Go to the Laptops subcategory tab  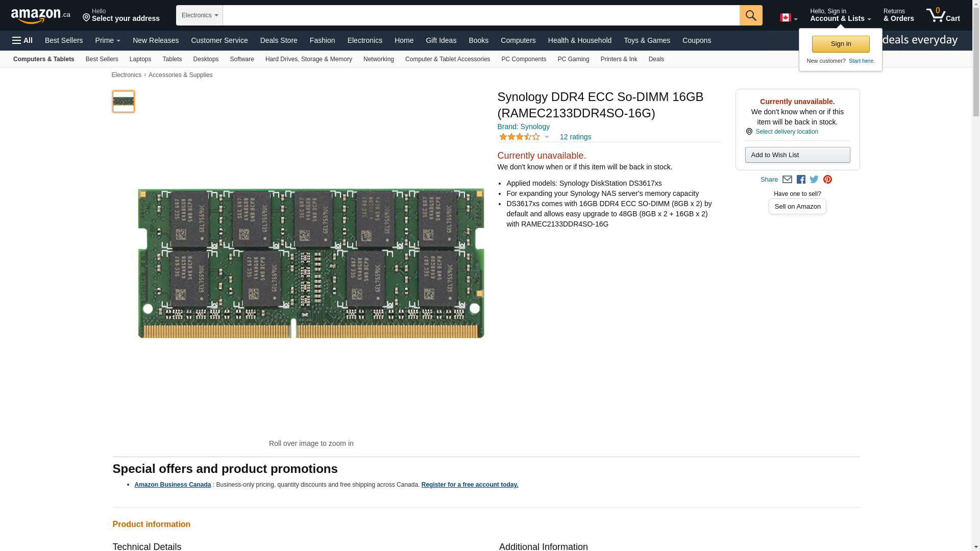140,59
